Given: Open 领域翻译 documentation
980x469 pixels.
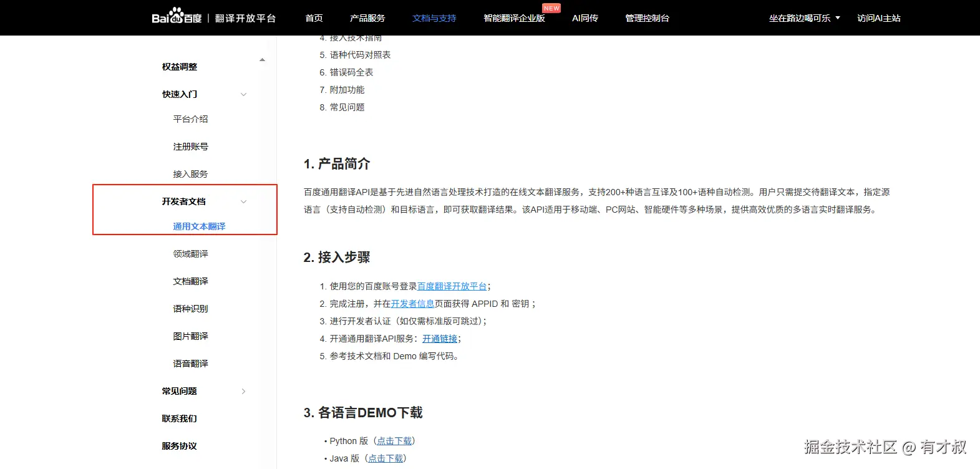Looking at the screenshot, I should click(x=190, y=254).
